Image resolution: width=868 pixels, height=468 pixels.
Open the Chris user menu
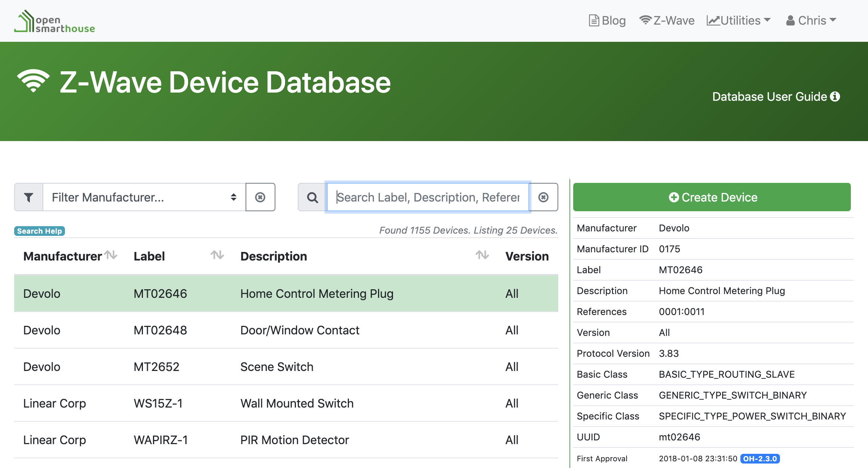pyautogui.click(x=811, y=21)
